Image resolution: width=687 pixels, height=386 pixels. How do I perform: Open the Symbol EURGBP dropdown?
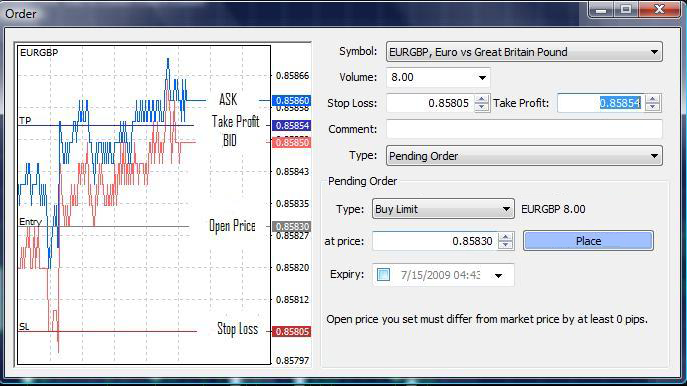(524, 52)
